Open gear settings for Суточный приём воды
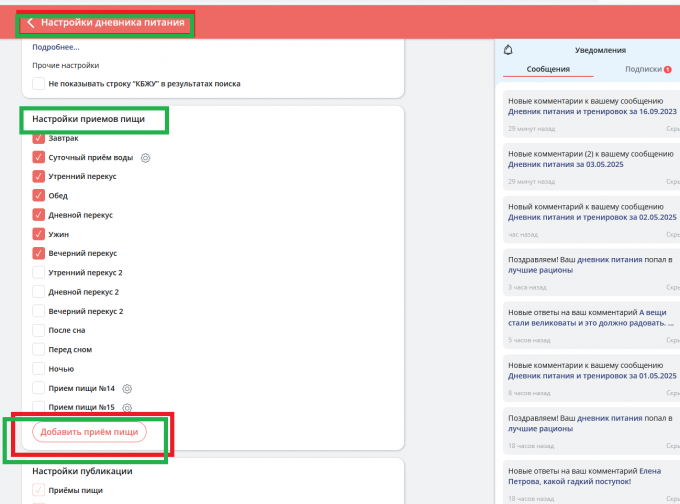This screenshot has height=504, width=680. [145, 158]
